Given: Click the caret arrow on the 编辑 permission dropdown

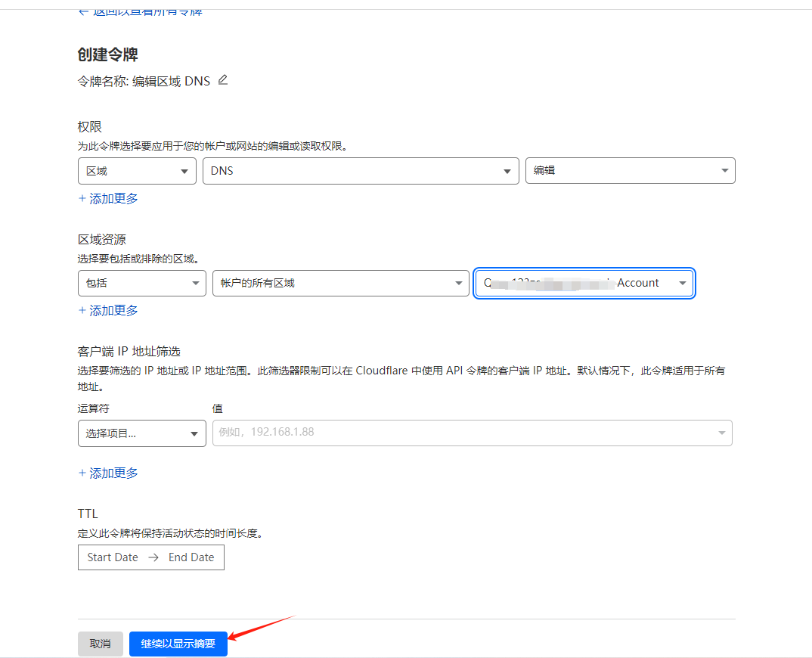Looking at the screenshot, I should 725,171.
